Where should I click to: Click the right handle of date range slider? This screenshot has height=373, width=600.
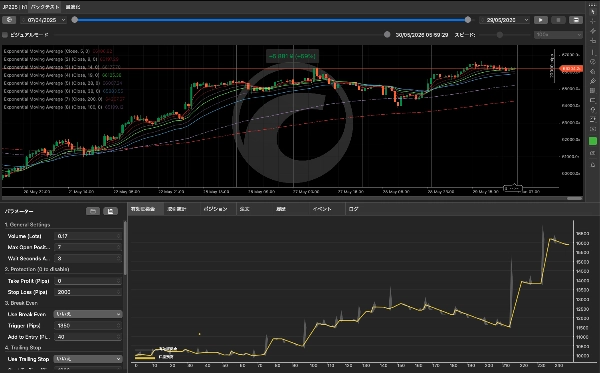[468, 20]
